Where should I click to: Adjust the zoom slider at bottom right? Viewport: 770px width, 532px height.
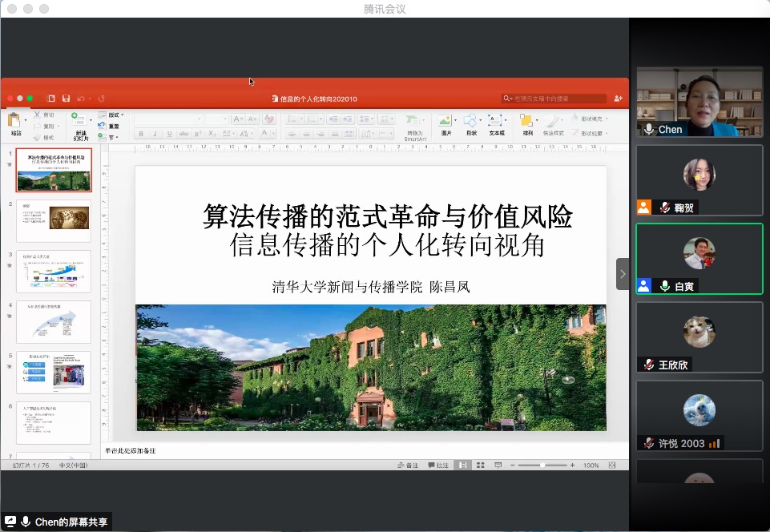[x=542, y=465]
